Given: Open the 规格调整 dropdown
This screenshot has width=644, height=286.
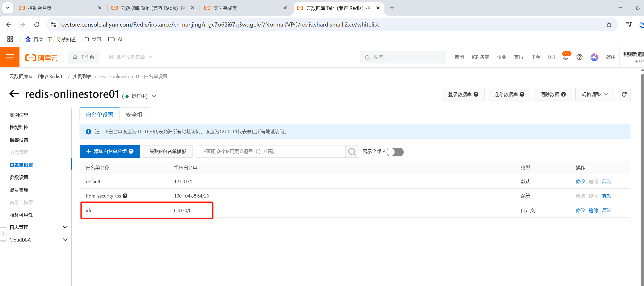Looking at the screenshot, I should click(595, 94).
